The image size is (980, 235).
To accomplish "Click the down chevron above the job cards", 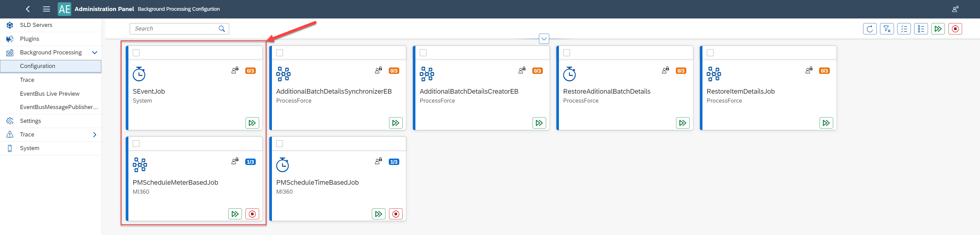I will (x=544, y=38).
